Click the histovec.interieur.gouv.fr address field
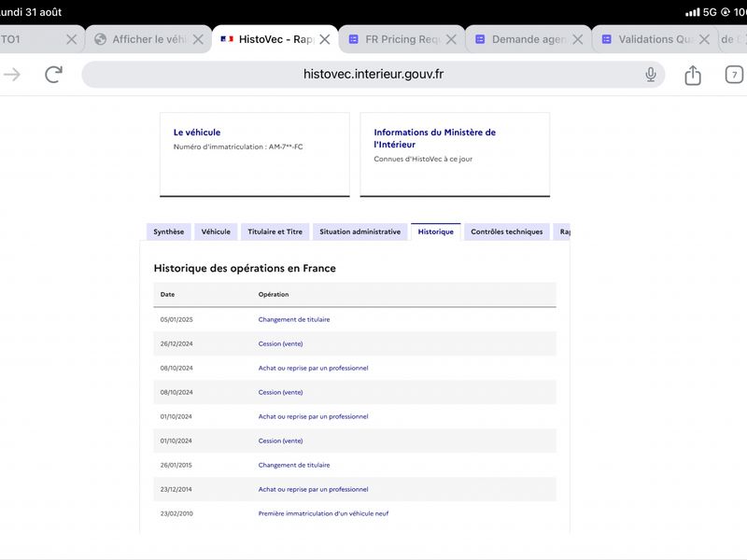 pos(373,75)
